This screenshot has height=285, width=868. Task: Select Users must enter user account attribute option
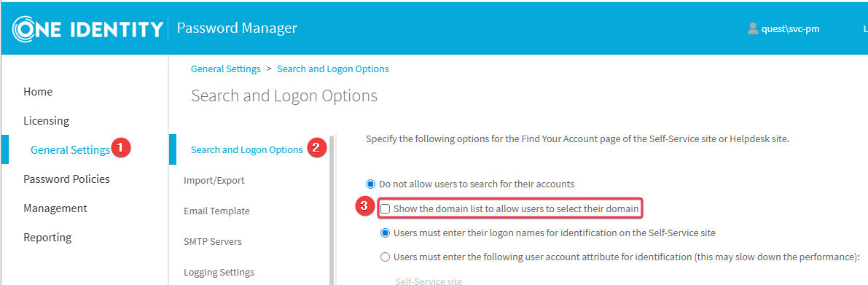coord(386,257)
